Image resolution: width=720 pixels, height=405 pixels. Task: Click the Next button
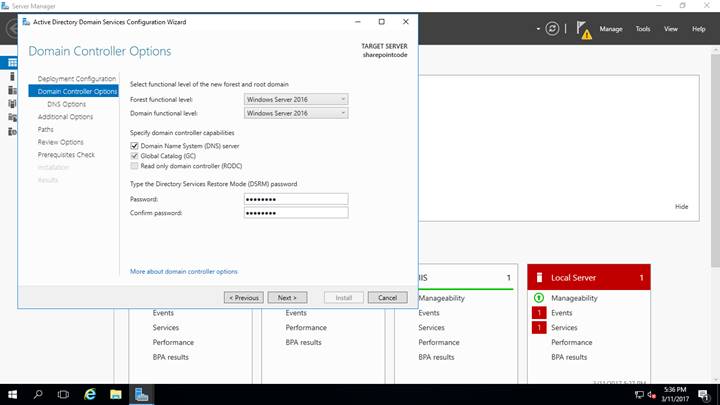(x=287, y=298)
